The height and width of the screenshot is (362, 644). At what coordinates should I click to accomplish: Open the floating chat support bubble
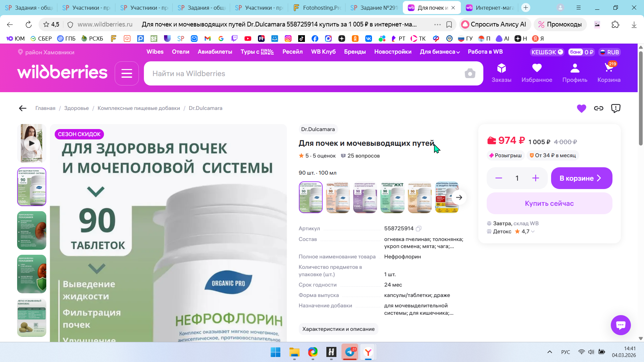[621, 325]
